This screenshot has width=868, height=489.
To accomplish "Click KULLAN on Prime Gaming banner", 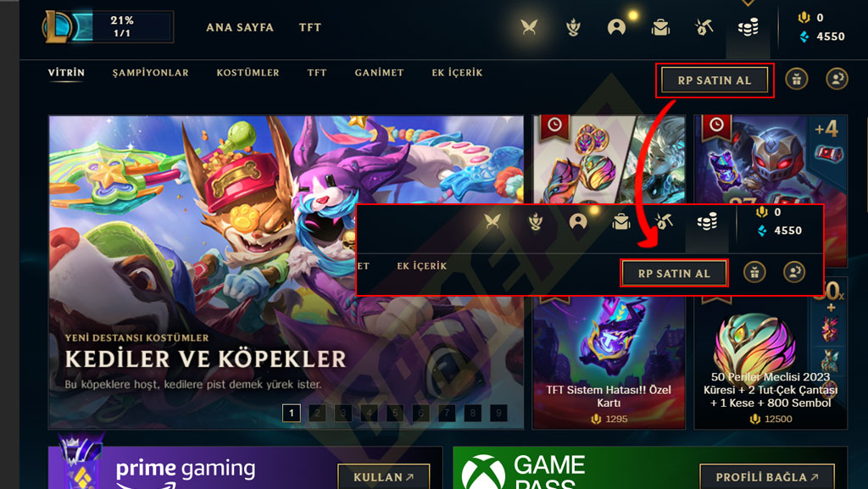I will tap(384, 477).
